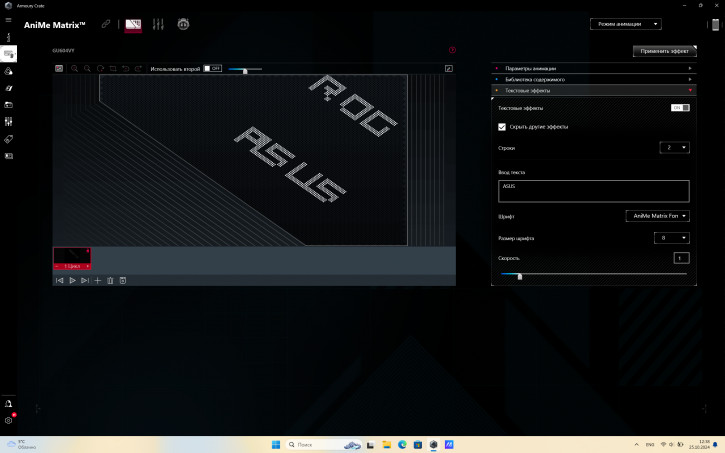Open File Explorer from the taskbar
Image resolution: width=725 pixels, height=453 pixels.
[x=387, y=445]
